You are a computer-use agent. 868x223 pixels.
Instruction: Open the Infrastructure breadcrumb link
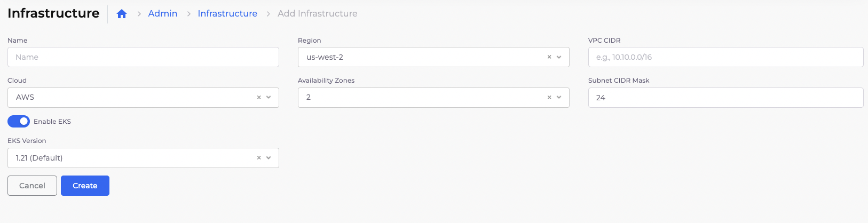[x=227, y=14]
